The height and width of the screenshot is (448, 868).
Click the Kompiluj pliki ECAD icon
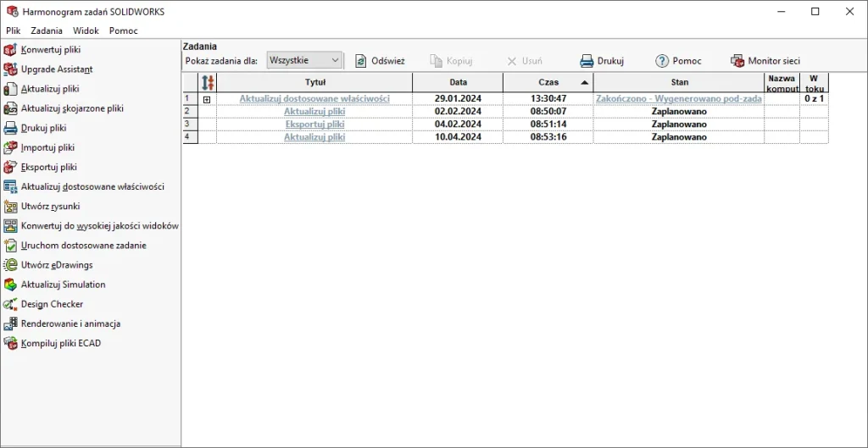pyautogui.click(x=9, y=343)
